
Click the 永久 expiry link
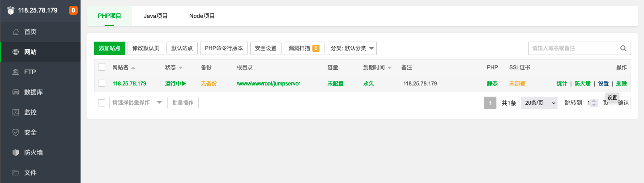pos(369,83)
